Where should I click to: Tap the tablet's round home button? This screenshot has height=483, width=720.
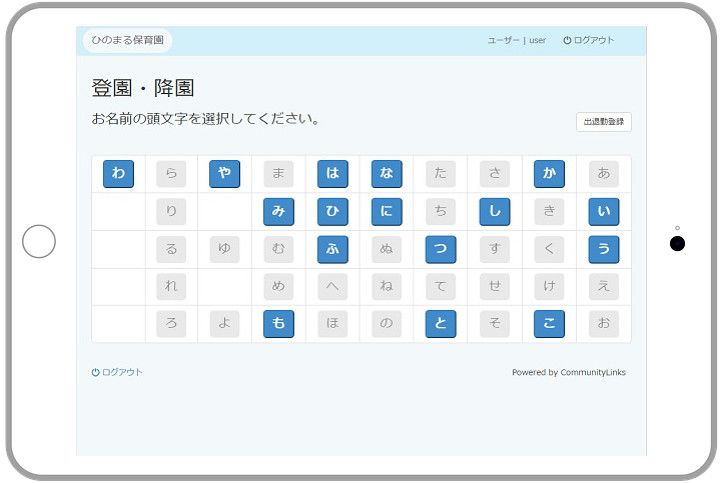coord(39,242)
